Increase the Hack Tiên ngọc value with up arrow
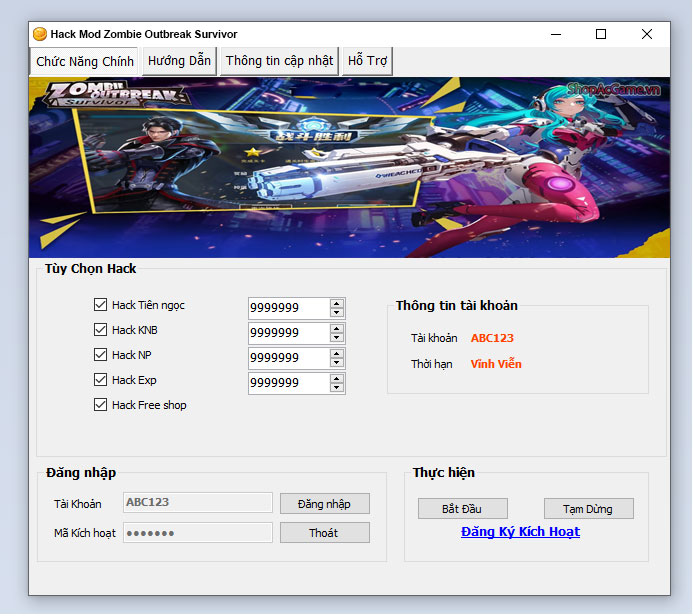The width and height of the screenshot is (693, 616). 337,304
